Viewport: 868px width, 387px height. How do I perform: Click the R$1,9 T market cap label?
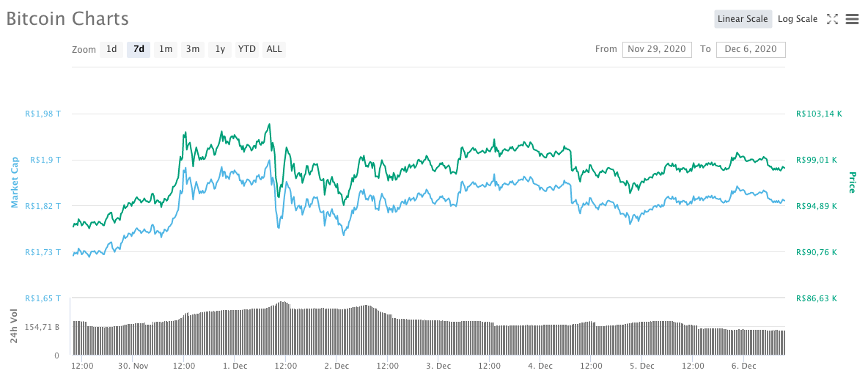pyautogui.click(x=45, y=160)
